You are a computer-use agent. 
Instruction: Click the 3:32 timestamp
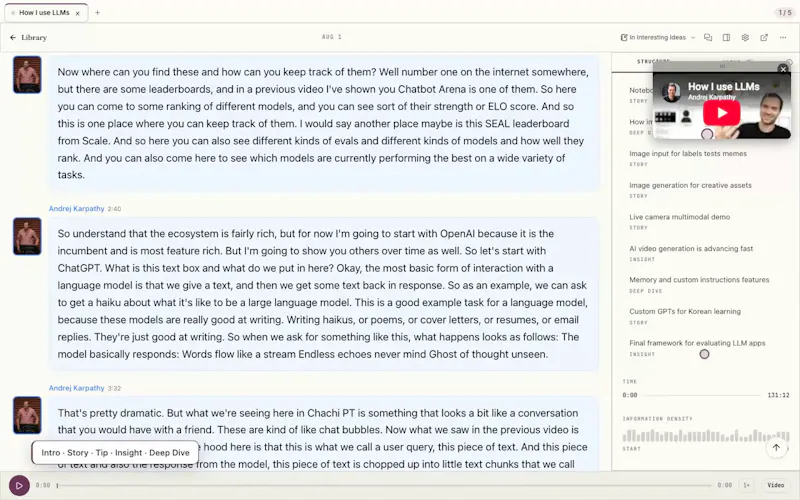(x=114, y=388)
